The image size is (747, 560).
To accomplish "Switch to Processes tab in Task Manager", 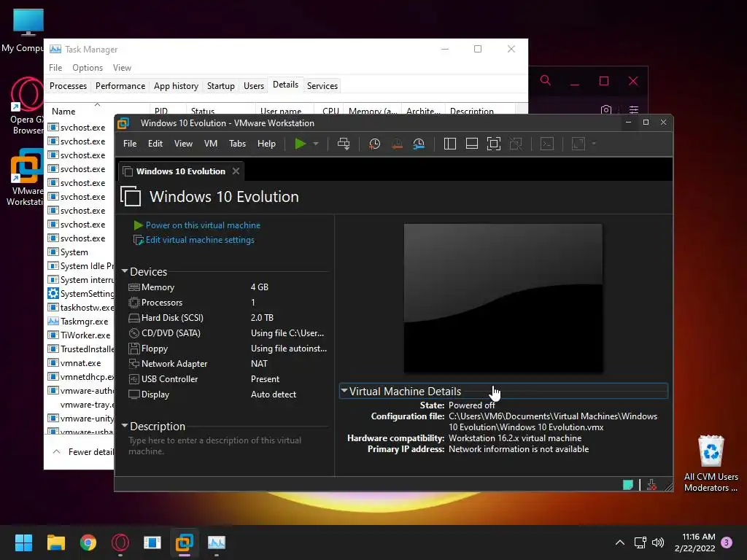I will pyautogui.click(x=68, y=86).
